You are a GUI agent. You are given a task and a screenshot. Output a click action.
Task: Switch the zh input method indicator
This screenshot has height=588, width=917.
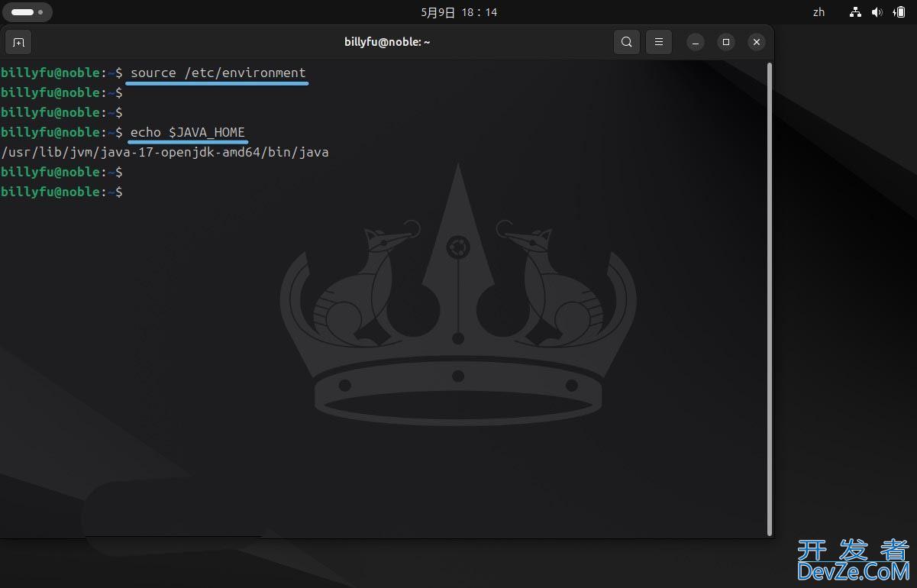[x=819, y=12]
